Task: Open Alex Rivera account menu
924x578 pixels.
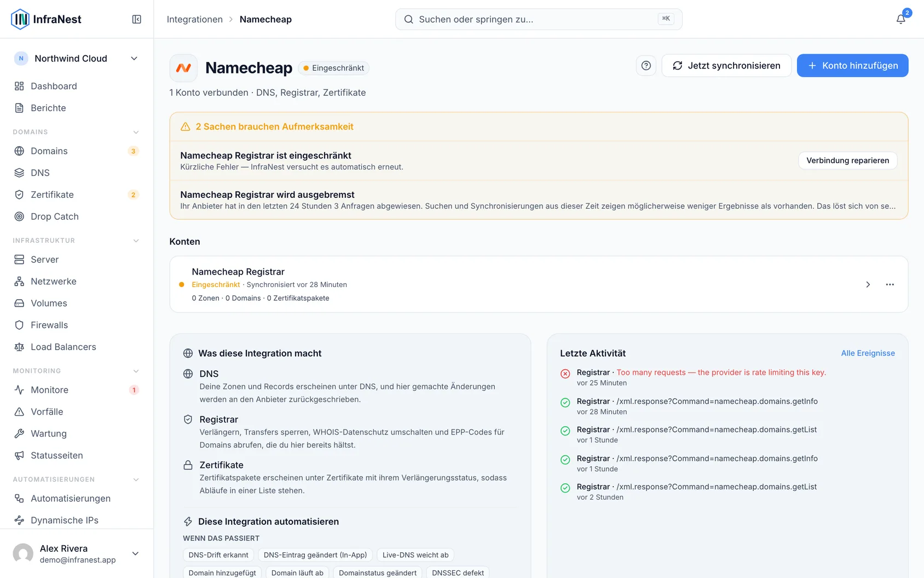Action: [77, 553]
